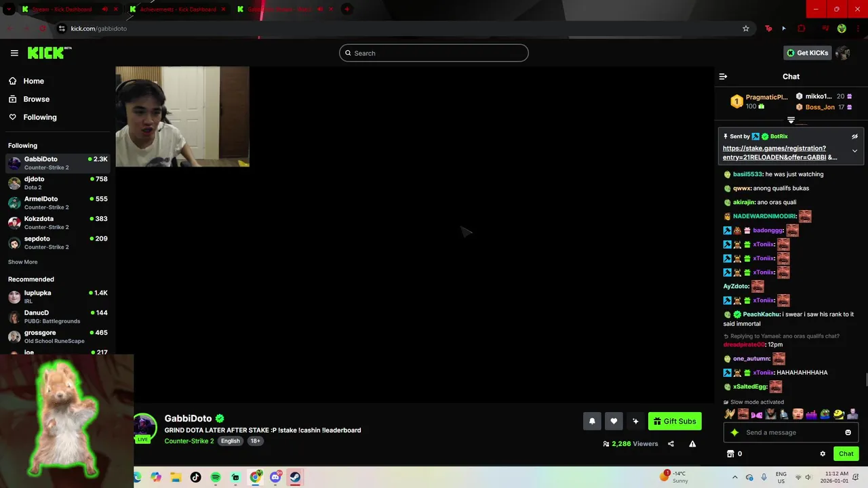Click the GabbiDoto streamer avatar with the LIVE badge
This screenshot has width=868, height=488.
point(144,428)
